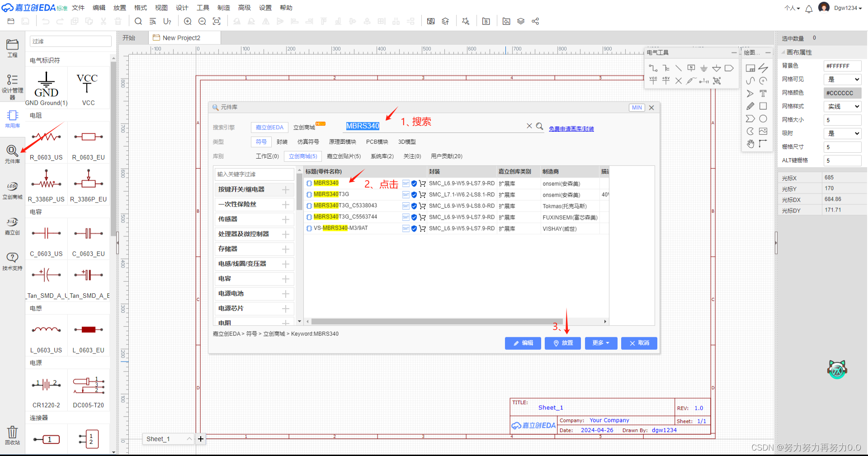Open 制造 menu
The height and width of the screenshot is (456, 868).
pyautogui.click(x=224, y=8)
